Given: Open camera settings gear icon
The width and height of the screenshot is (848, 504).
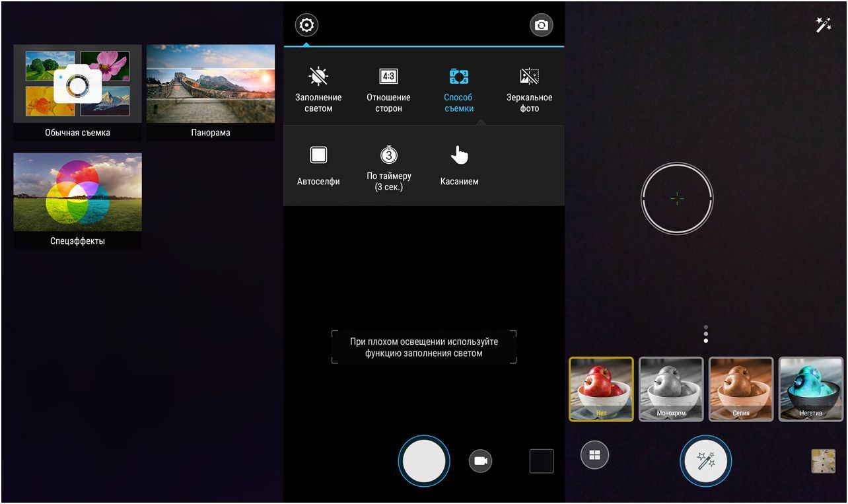Looking at the screenshot, I should (x=306, y=26).
